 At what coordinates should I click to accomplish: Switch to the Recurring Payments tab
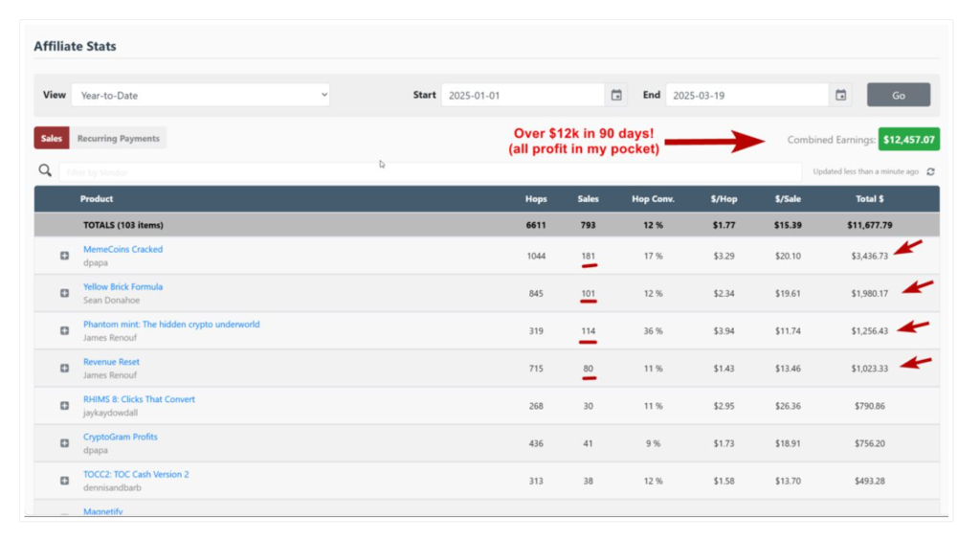tap(118, 138)
